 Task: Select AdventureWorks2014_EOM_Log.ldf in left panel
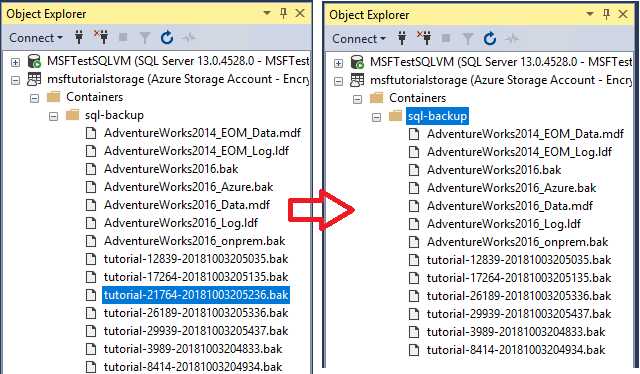coord(196,151)
